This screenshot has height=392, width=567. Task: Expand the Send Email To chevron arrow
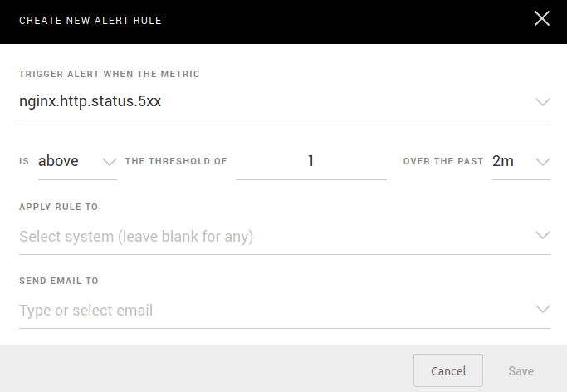tap(543, 310)
